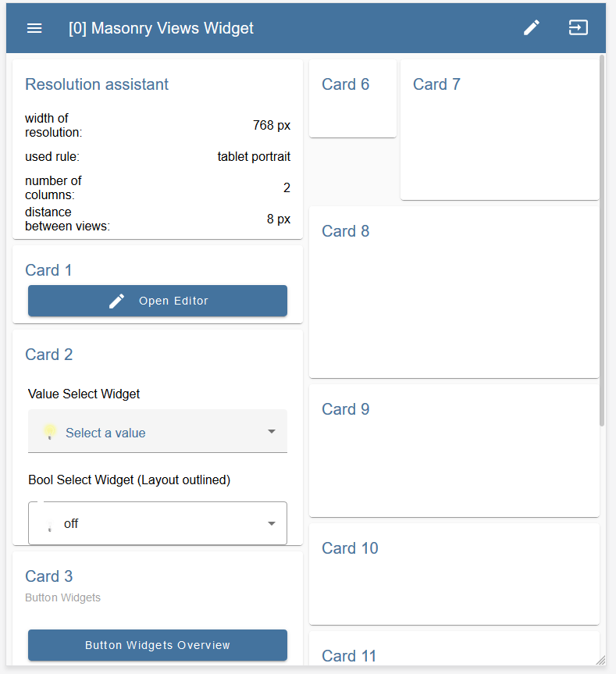Click the pencil edit icon in header

click(x=532, y=28)
